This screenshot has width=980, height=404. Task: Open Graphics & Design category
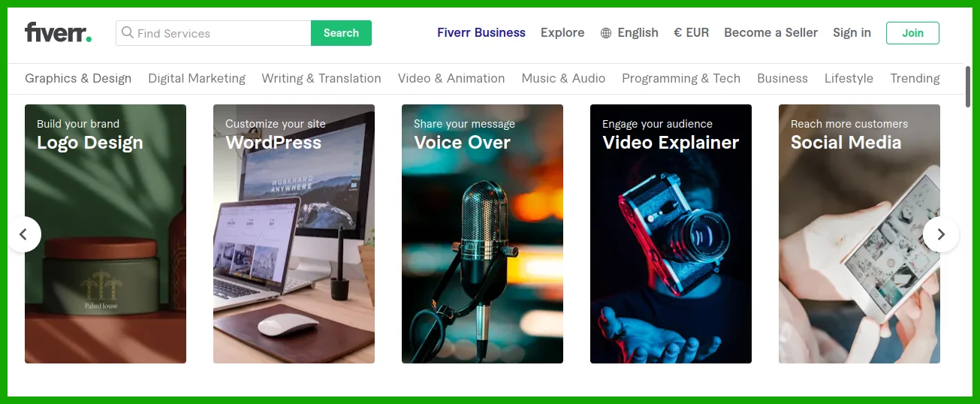[x=78, y=78]
